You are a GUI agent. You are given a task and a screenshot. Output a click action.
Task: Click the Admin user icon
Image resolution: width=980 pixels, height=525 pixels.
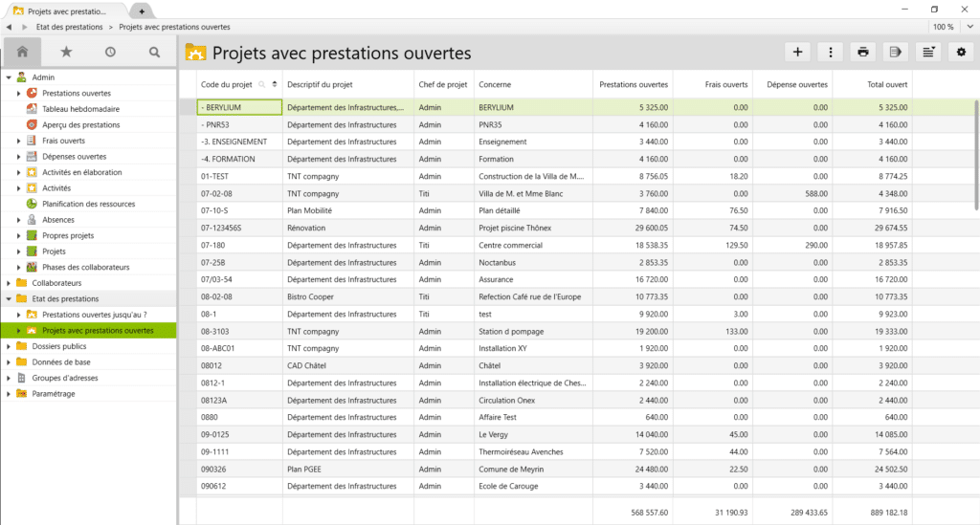[x=22, y=77]
